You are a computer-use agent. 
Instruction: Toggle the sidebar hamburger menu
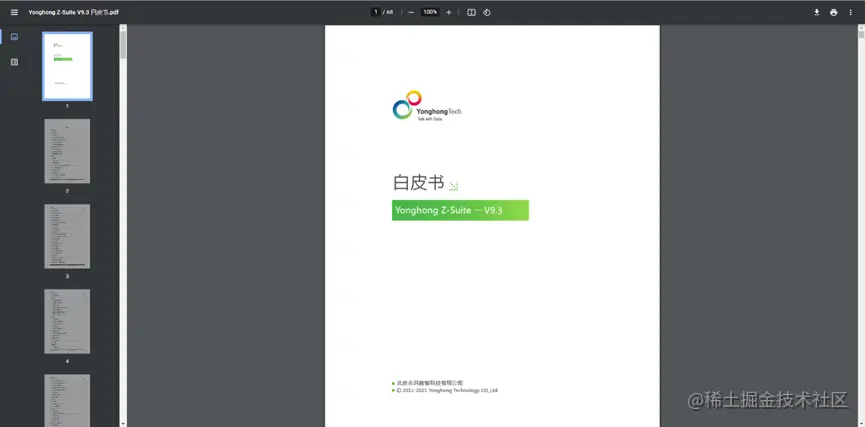14,12
